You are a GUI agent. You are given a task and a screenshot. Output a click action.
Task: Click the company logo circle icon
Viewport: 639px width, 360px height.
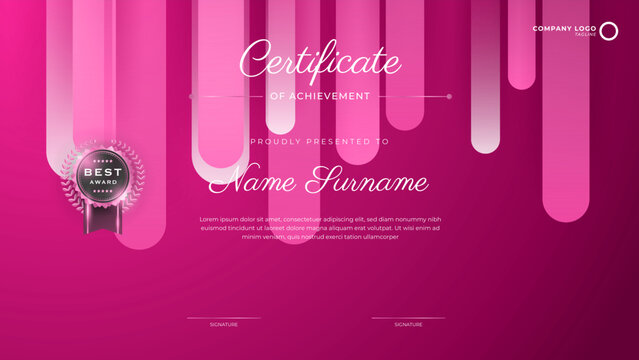click(x=609, y=31)
